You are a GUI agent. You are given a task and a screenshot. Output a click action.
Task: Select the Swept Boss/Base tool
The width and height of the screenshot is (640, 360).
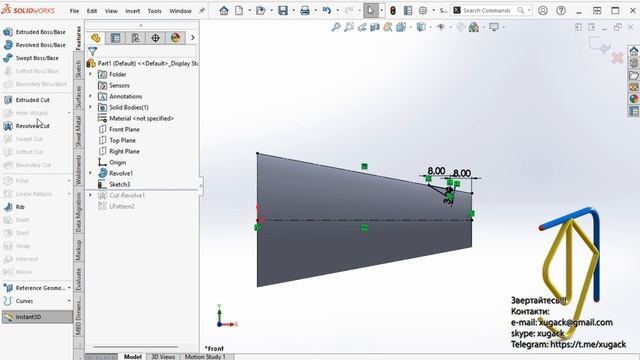tap(31, 58)
